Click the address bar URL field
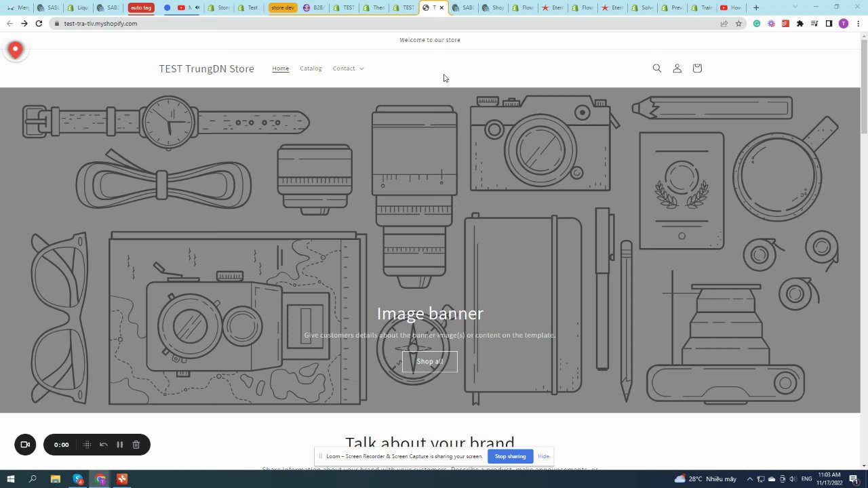868x488 pixels. [x=383, y=23]
